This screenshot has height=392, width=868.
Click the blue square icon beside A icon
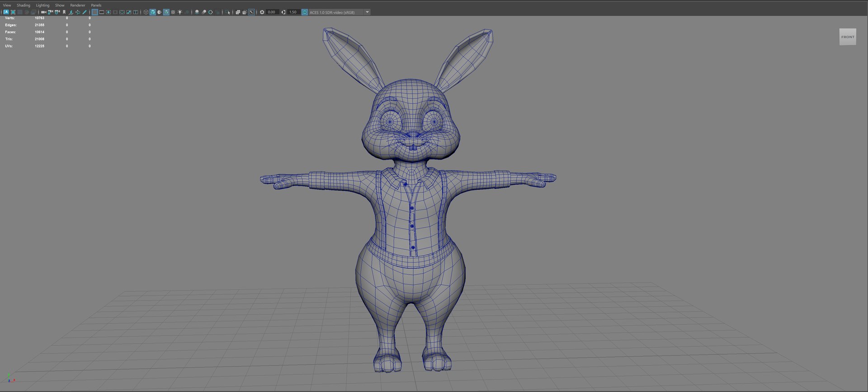13,12
